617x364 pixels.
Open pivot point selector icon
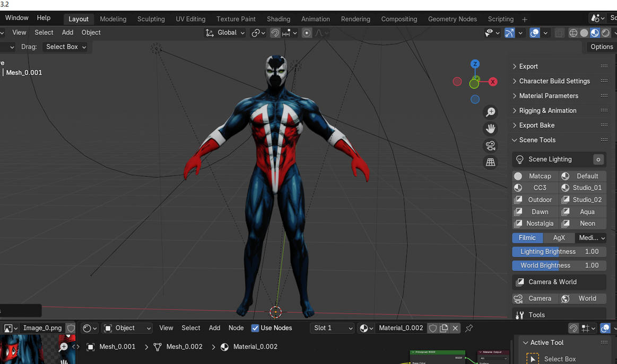pyautogui.click(x=258, y=33)
